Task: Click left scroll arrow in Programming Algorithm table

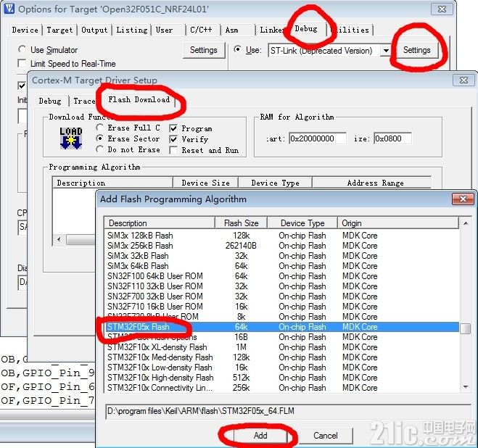Action: [x=59, y=239]
